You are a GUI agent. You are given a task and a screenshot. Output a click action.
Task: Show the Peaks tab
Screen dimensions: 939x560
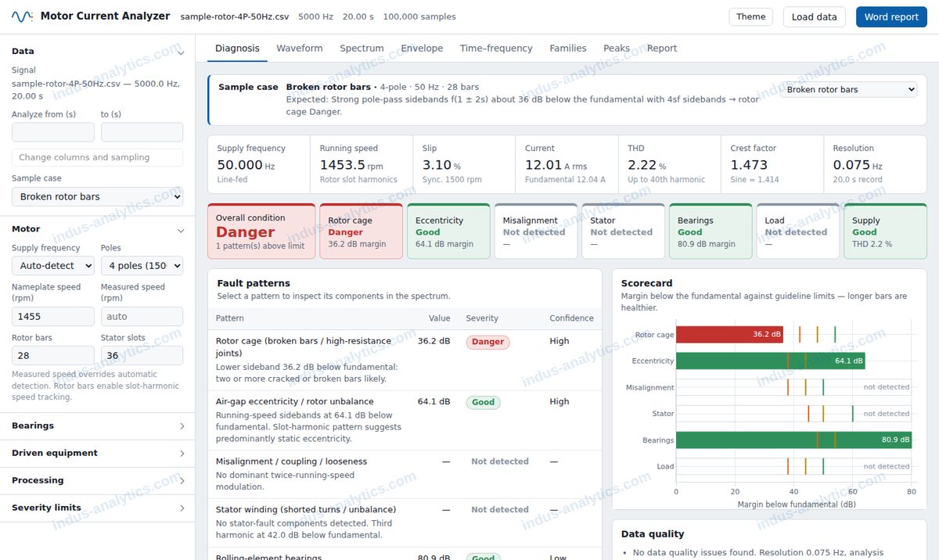pos(617,48)
